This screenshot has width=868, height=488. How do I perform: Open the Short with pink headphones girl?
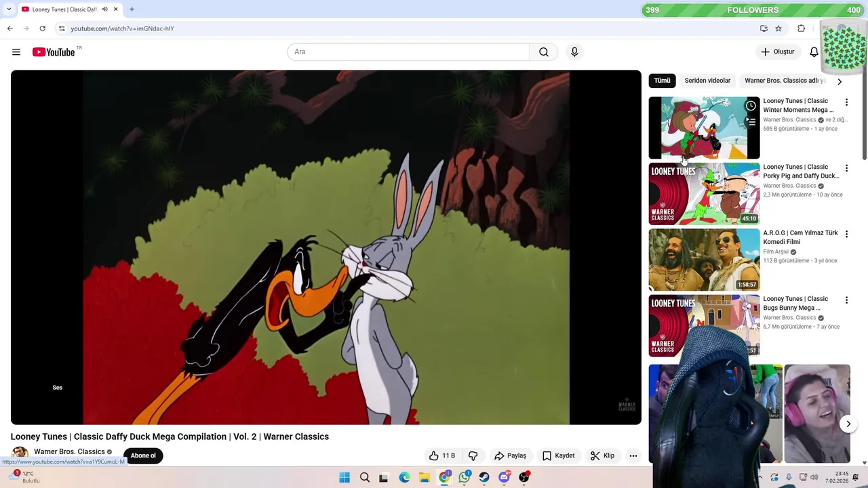817,413
